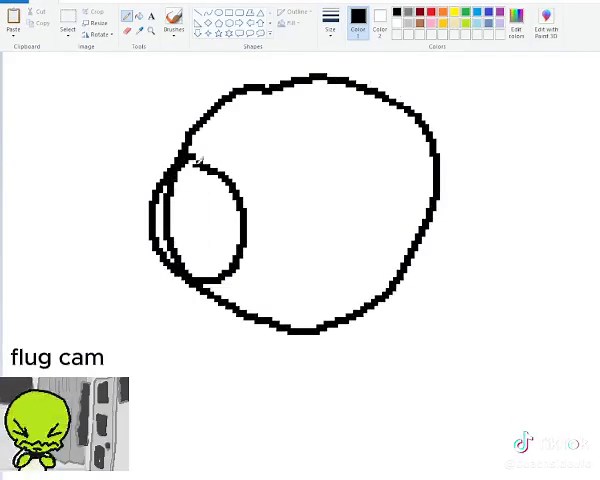Pick the brown color swatch
600x480 pixels.
click(420, 23)
